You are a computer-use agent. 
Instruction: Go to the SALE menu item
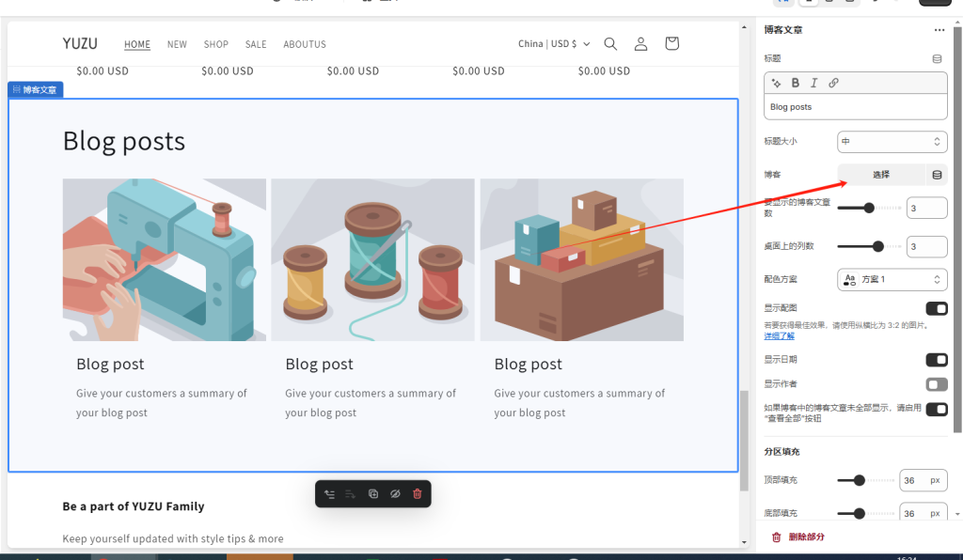[x=256, y=44]
